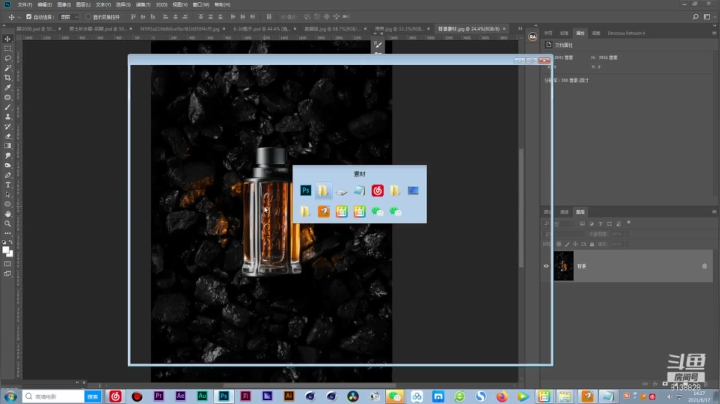Open the auto-select layer/group dropdown

(x=69, y=17)
